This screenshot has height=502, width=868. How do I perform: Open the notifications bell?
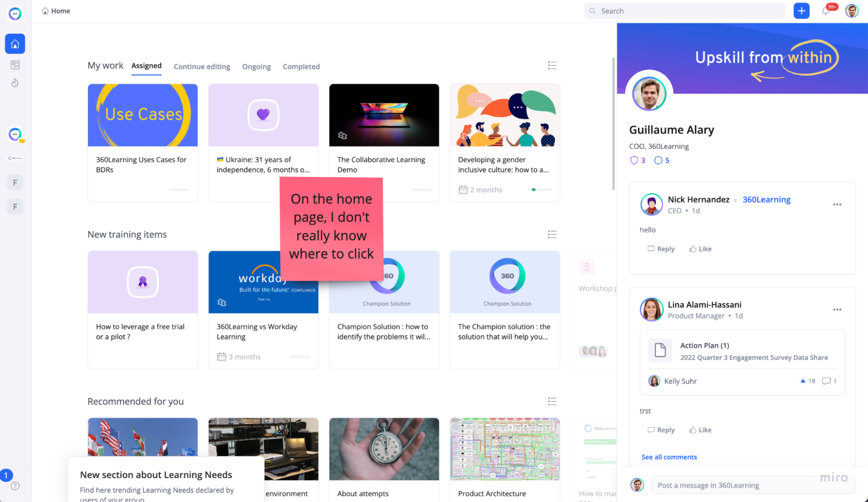coord(825,11)
